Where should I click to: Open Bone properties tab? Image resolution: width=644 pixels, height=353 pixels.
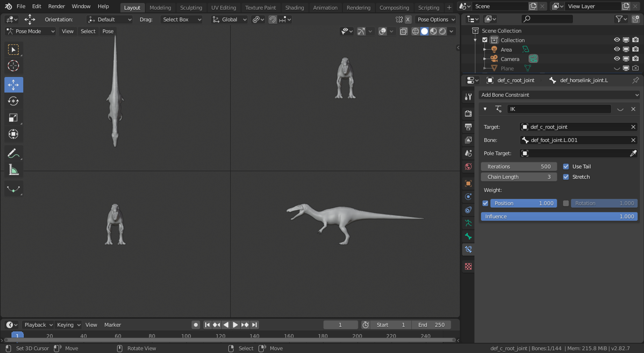tap(468, 236)
